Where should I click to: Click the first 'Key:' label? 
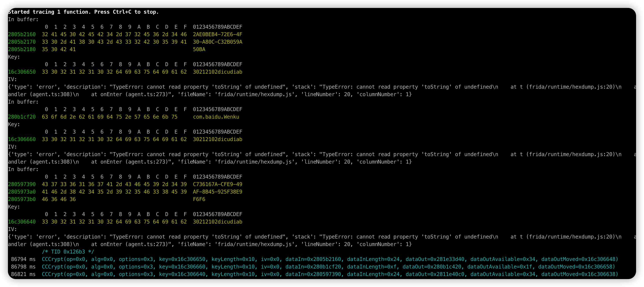point(14,57)
